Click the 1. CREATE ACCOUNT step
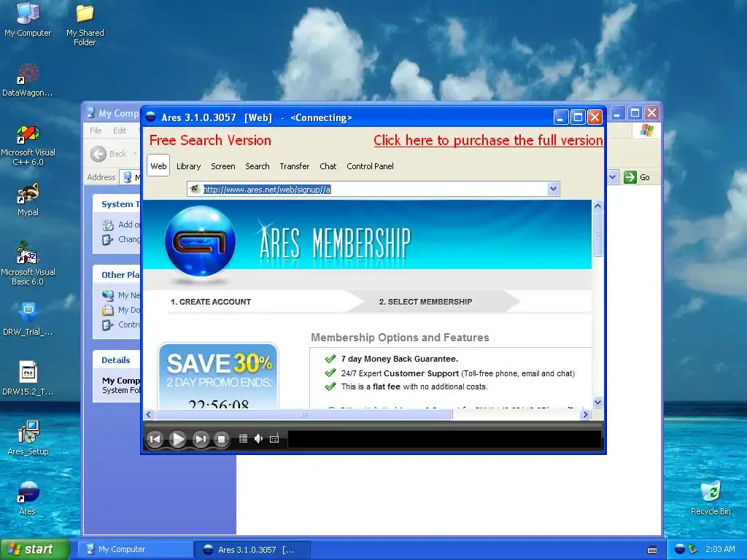747x560 pixels. pyautogui.click(x=211, y=302)
